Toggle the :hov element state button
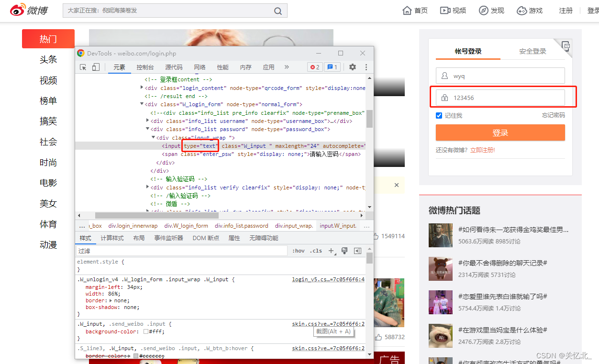Image resolution: width=599 pixels, height=364 pixels. click(x=299, y=251)
